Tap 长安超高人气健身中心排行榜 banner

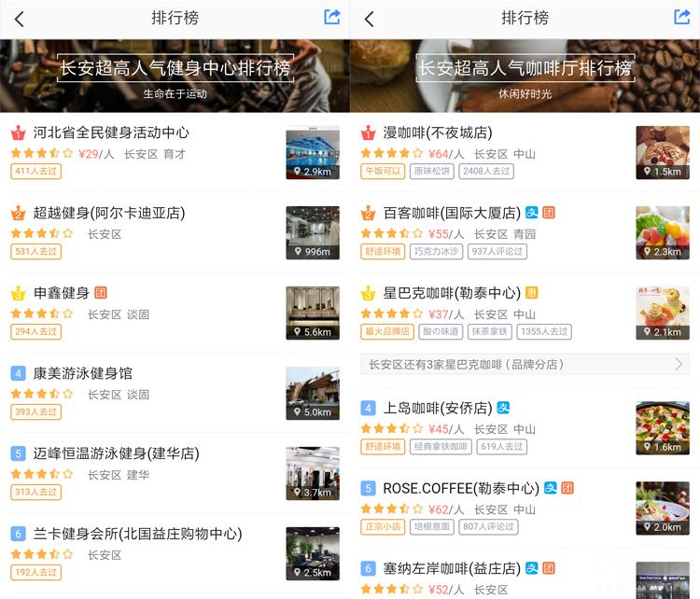175,69
